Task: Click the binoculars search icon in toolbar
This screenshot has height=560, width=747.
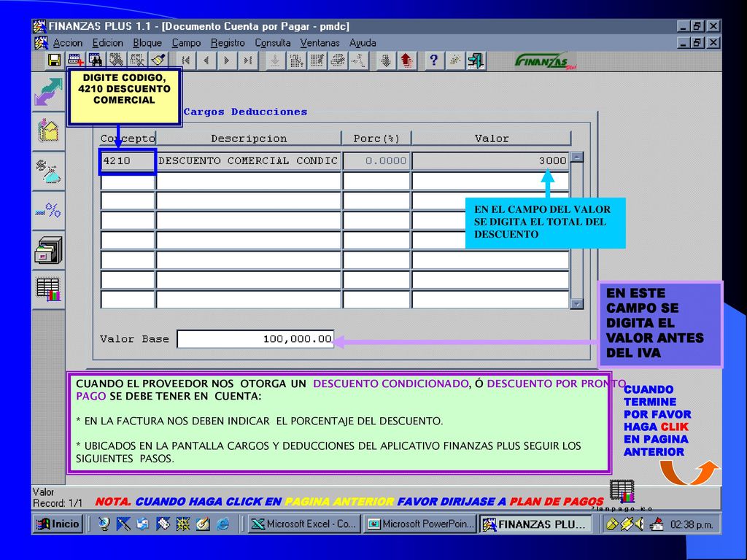Action: (x=96, y=61)
